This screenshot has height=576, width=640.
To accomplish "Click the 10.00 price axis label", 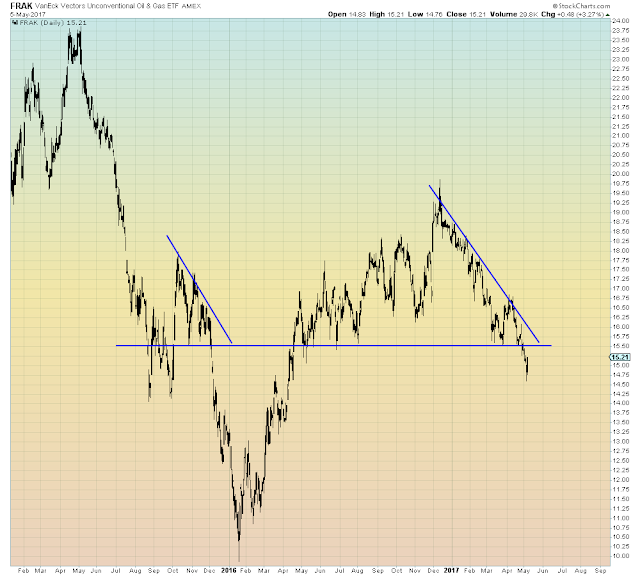I will [x=621, y=556].
